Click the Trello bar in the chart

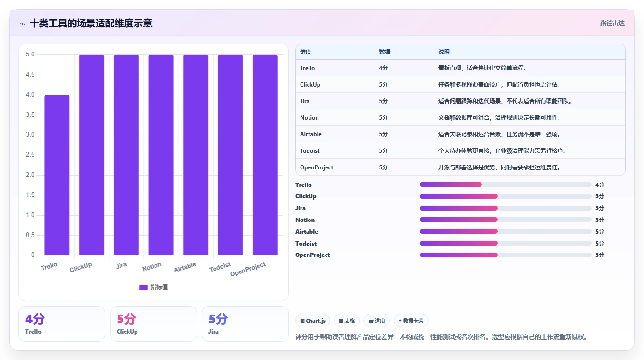(57, 175)
